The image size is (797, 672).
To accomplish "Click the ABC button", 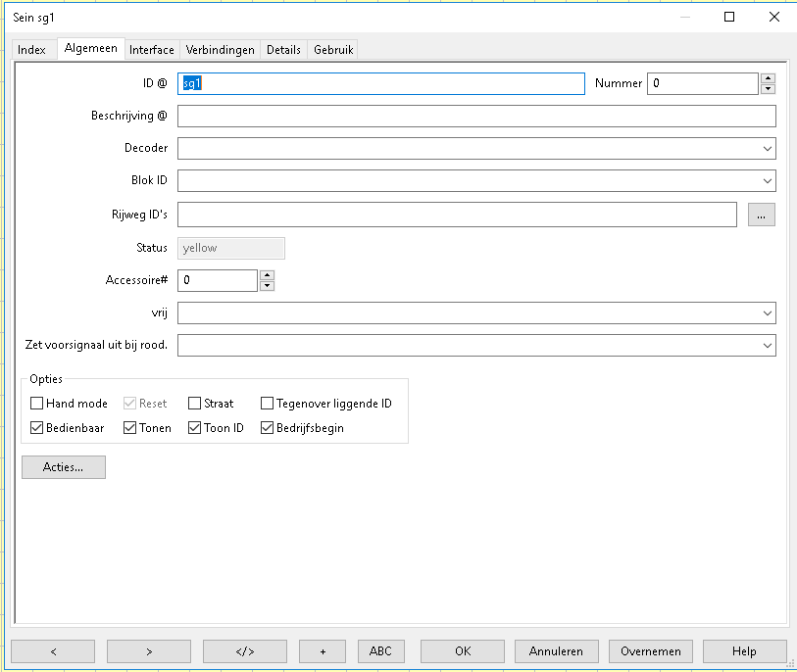I will [380, 651].
